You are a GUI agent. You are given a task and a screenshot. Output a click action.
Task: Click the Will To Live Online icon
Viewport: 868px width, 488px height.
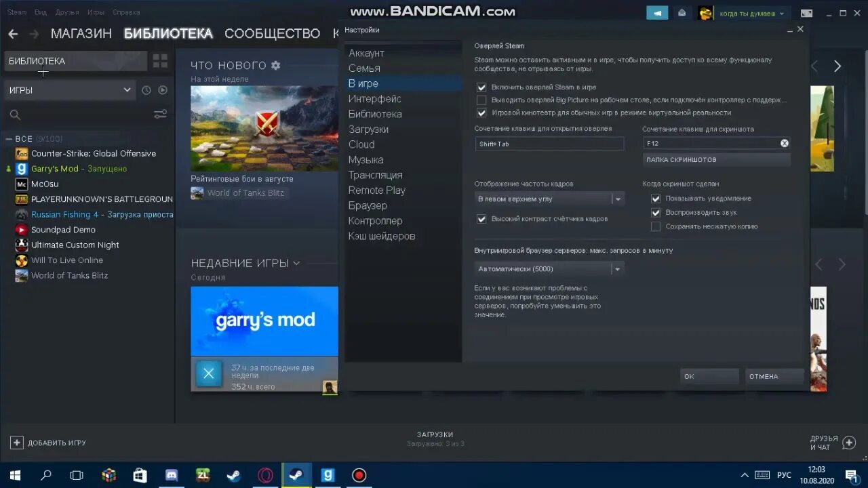pos(22,260)
